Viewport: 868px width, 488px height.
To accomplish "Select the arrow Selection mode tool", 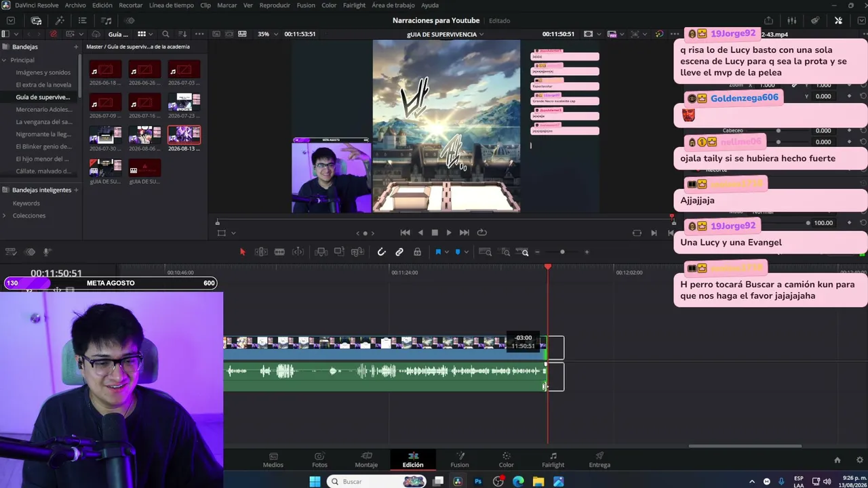I will pos(243,252).
